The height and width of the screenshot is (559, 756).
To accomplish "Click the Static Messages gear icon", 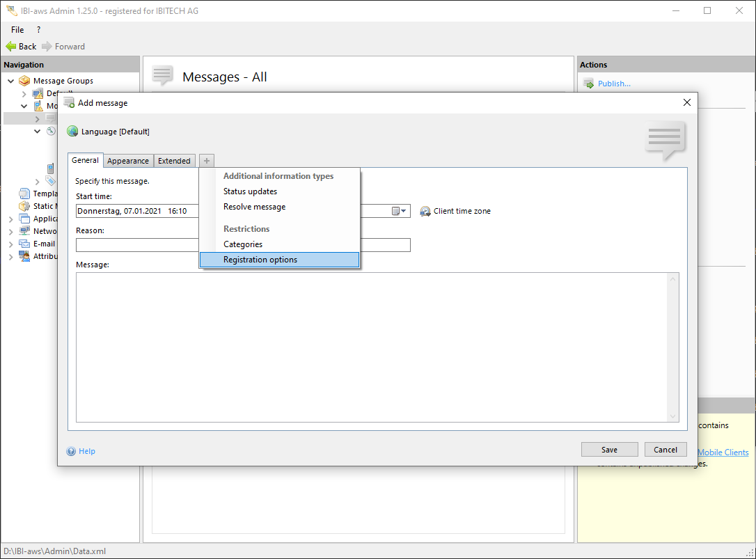I will click(x=24, y=206).
